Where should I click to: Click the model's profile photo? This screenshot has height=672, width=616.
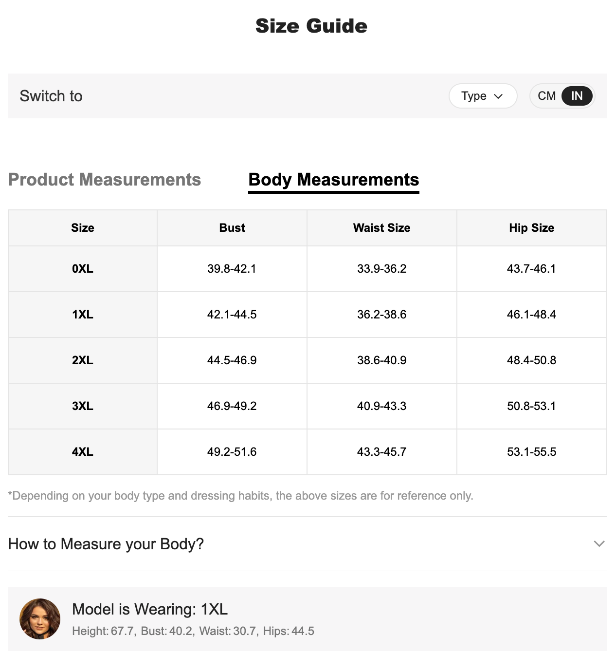click(x=40, y=619)
